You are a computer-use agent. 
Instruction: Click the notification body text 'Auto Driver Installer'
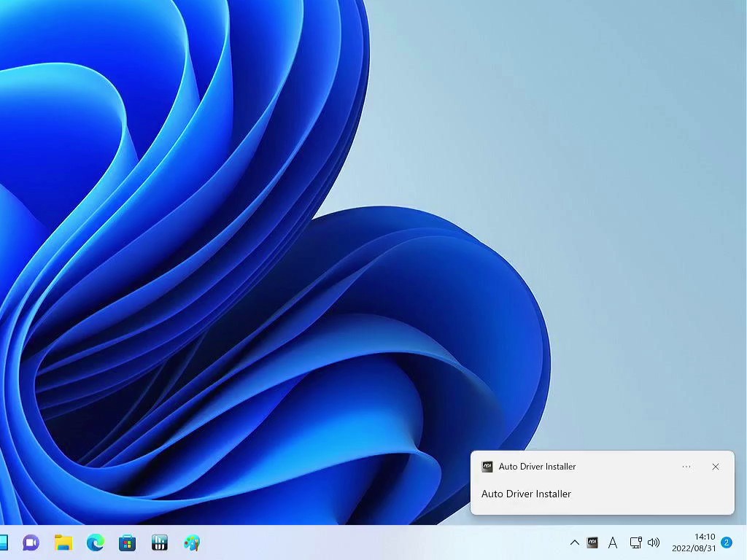click(x=526, y=494)
